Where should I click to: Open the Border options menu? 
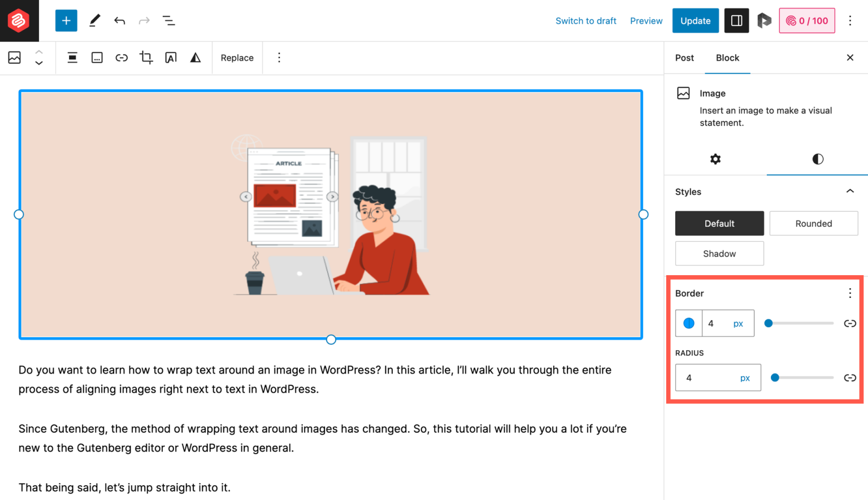pos(850,293)
